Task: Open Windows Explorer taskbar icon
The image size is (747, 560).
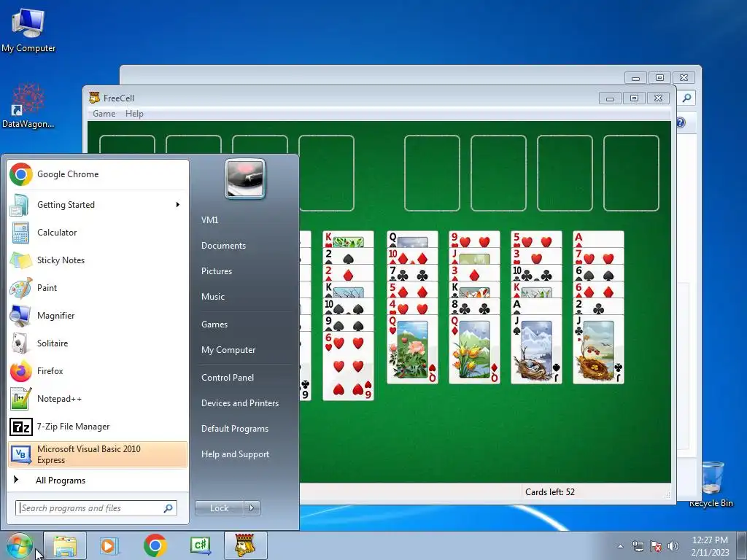Action: (65, 545)
